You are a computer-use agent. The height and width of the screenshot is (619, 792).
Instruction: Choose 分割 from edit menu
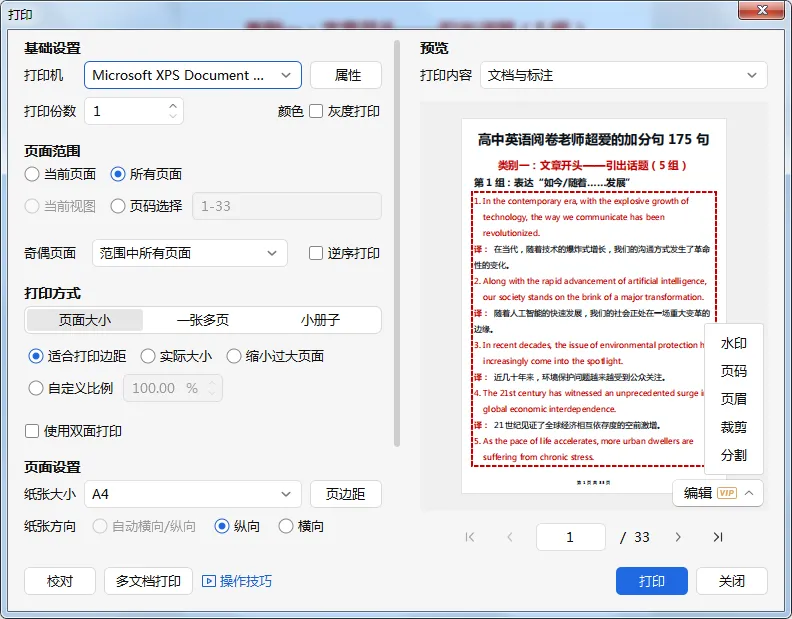[733, 455]
